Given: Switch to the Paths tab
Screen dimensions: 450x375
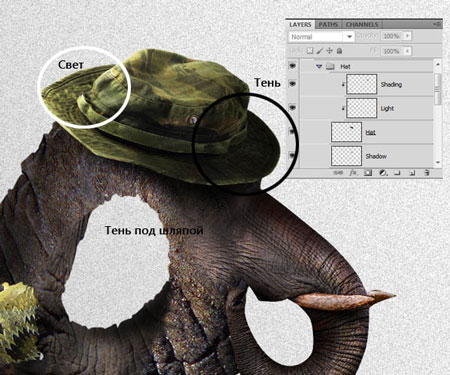Looking at the screenshot, I should (328, 24).
